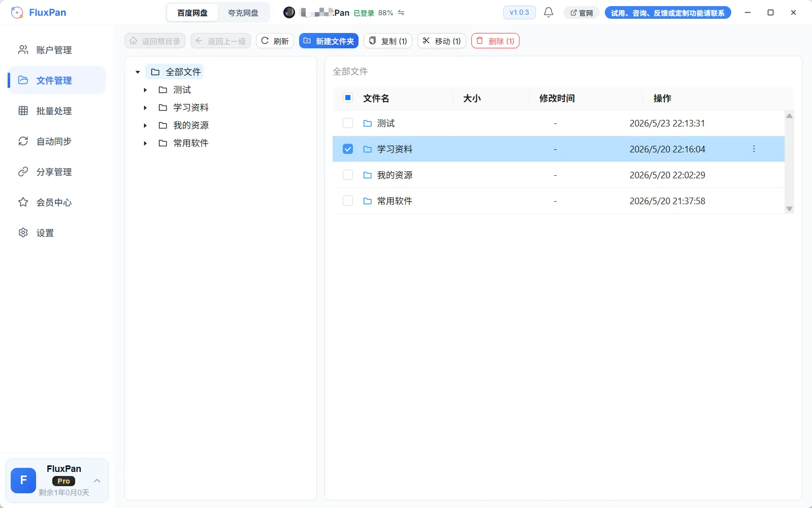Click the v1.0.3 version badge
This screenshot has height=508, width=812.
point(519,12)
